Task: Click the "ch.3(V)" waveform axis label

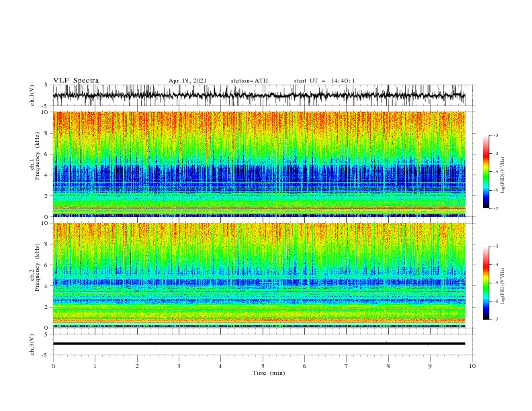Action: point(32,345)
